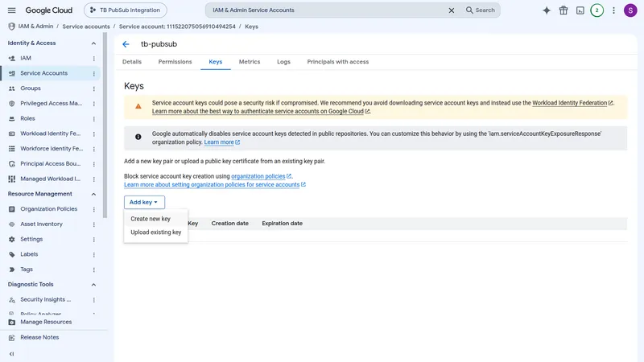Activate Cloud Shell terminal icon
This screenshot has width=644, height=362.
click(x=580, y=10)
